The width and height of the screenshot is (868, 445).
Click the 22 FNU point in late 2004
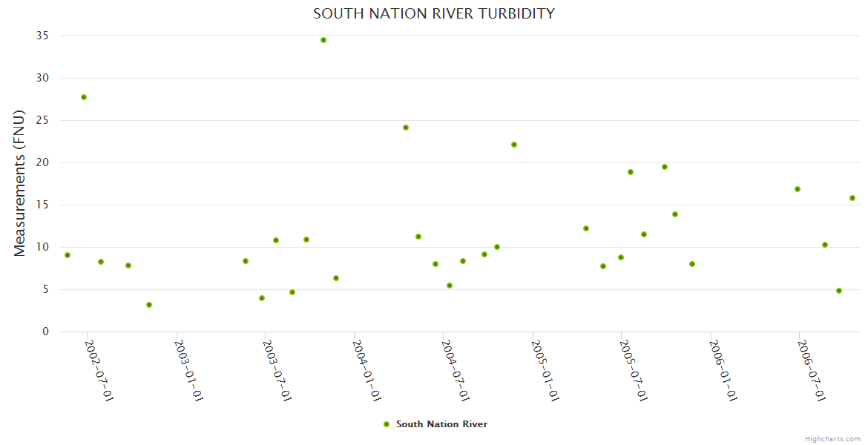pos(514,145)
